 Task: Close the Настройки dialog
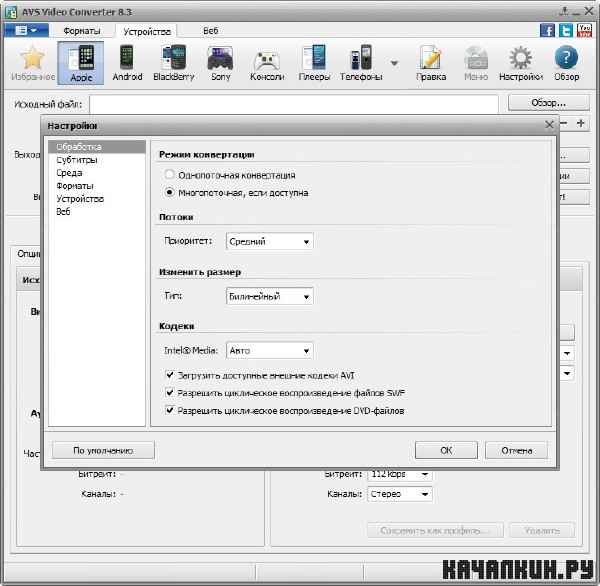click(549, 124)
